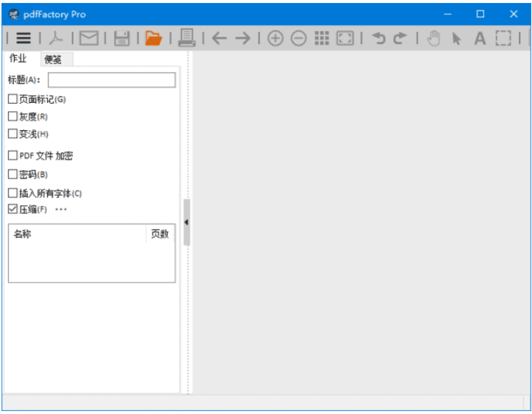
Task: Click the undo arrow icon
Action: pos(378,38)
